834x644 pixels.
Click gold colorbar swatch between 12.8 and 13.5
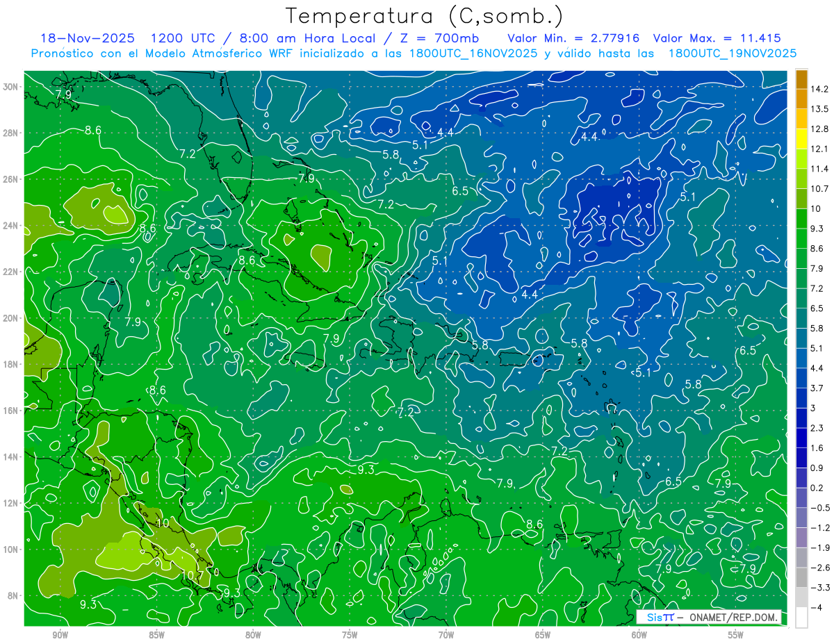[801, 119]
